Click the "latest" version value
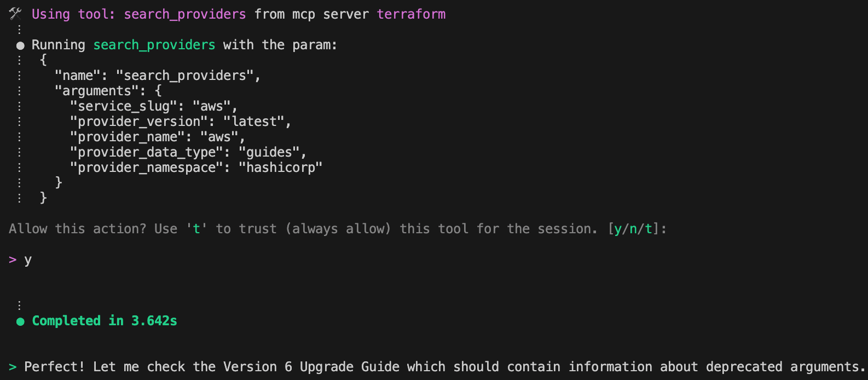This screenshot has height=380, width=868. [x=254, y=122]
